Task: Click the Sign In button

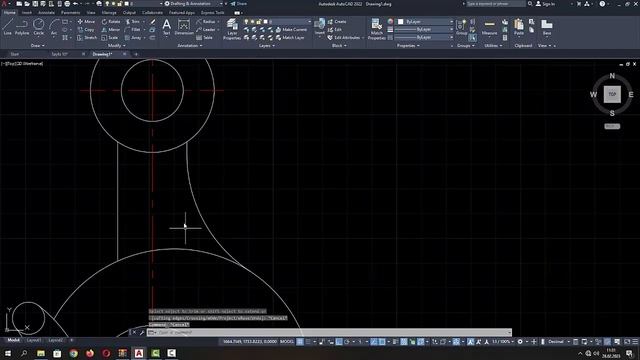Action: click(546, 4)
